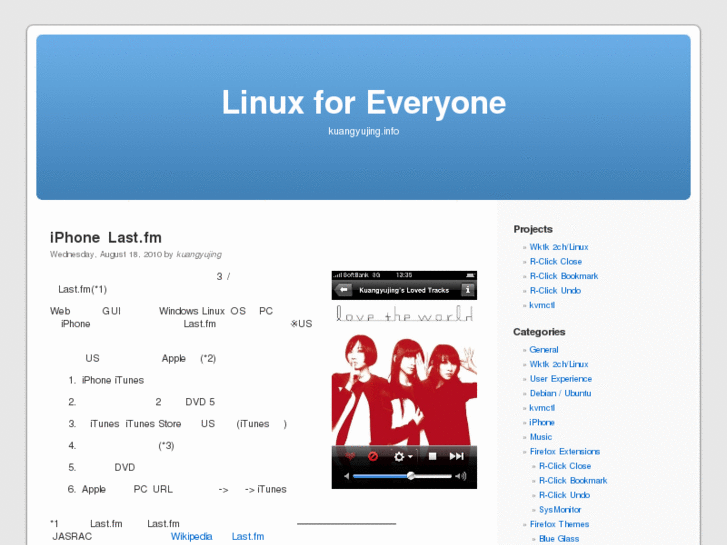Follow the Wikipedia footnote link

click(x=191, y=537)
